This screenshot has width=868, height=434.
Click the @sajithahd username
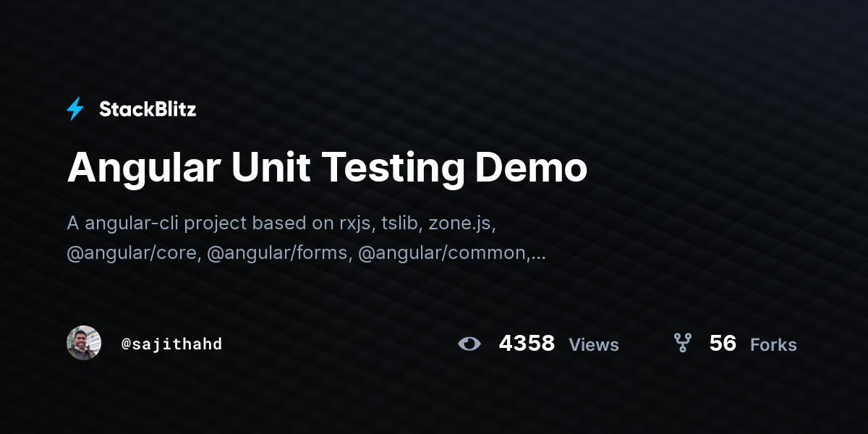171,344
